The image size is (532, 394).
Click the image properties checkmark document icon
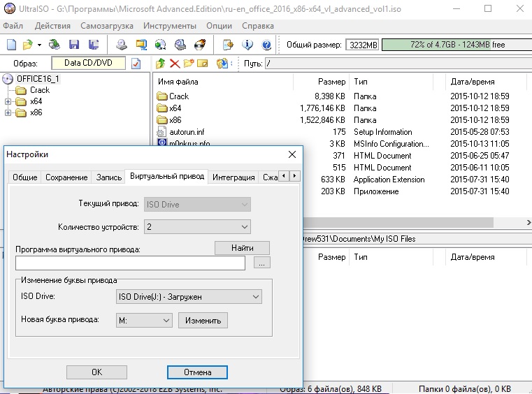click(136, 64)
